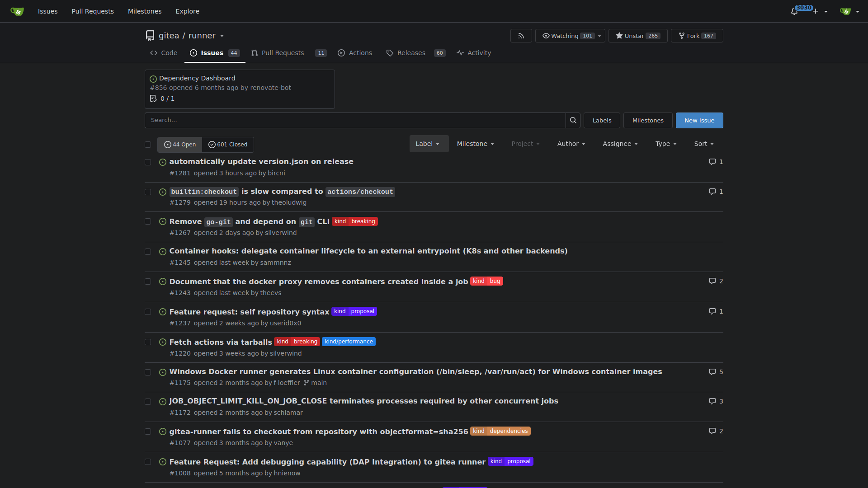Image resolution: width=868 pixels, height=488 pixels.
Task: Open the Labels page button
Action: coord(602,120)
